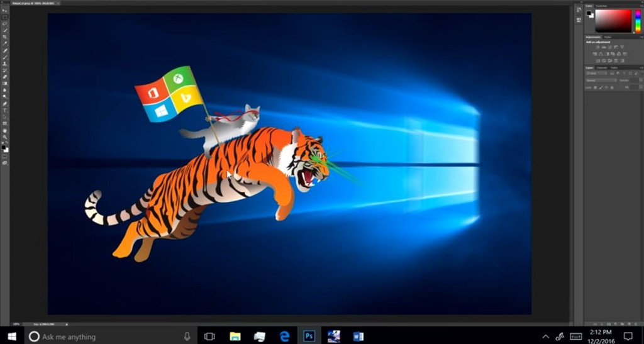Screen dimensions: 644x344
Task: Open the Color panel flyout menu
Action: pos(641,6)
